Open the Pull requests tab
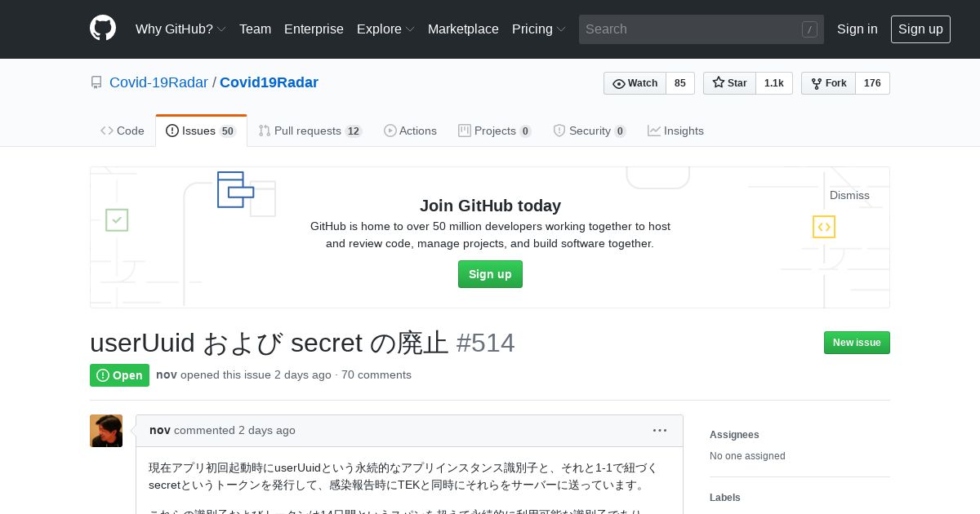 coord(310,131)
